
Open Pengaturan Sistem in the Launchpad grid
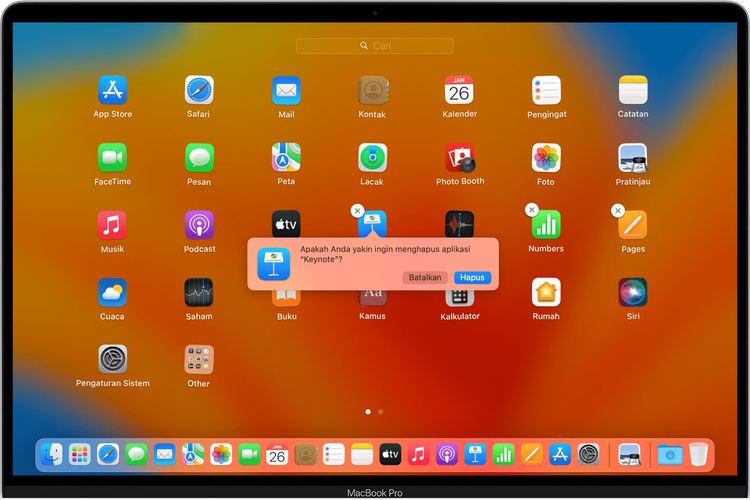tap(112, 360)
